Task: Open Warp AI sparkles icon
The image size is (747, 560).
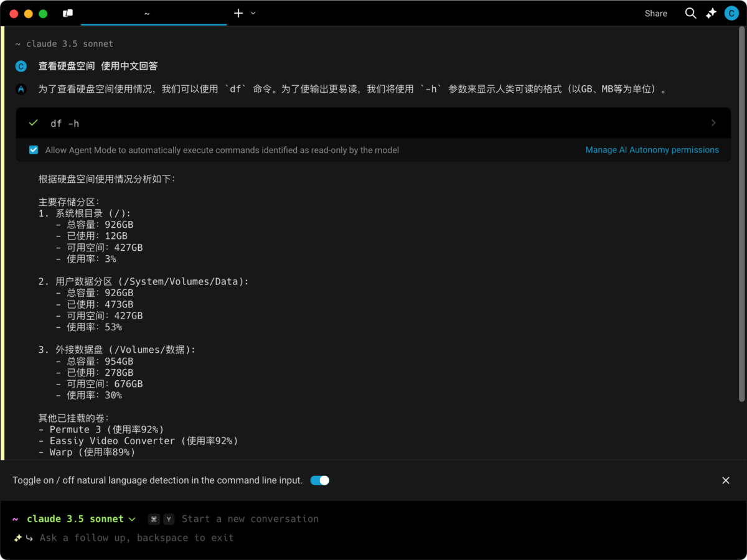Action: tap(711, 13)
